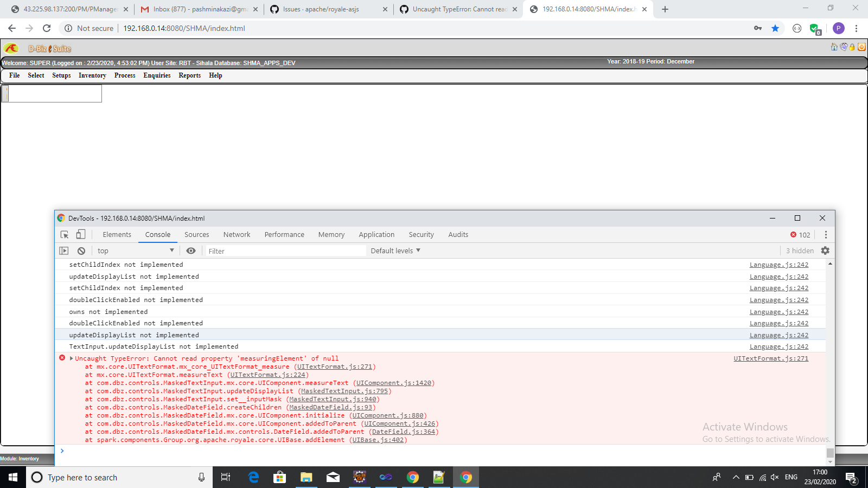Open the Reports menu
This screenshot has height=488, width=868.
tap(189, 75)
